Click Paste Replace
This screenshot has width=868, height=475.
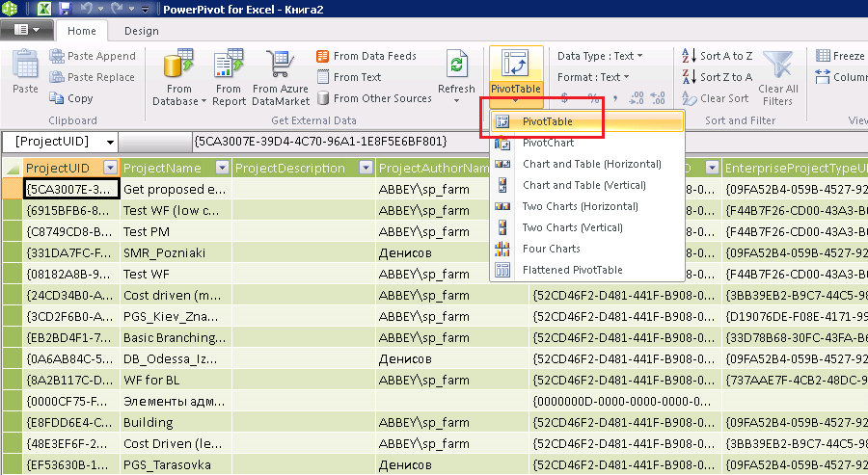tap(92, 77)
